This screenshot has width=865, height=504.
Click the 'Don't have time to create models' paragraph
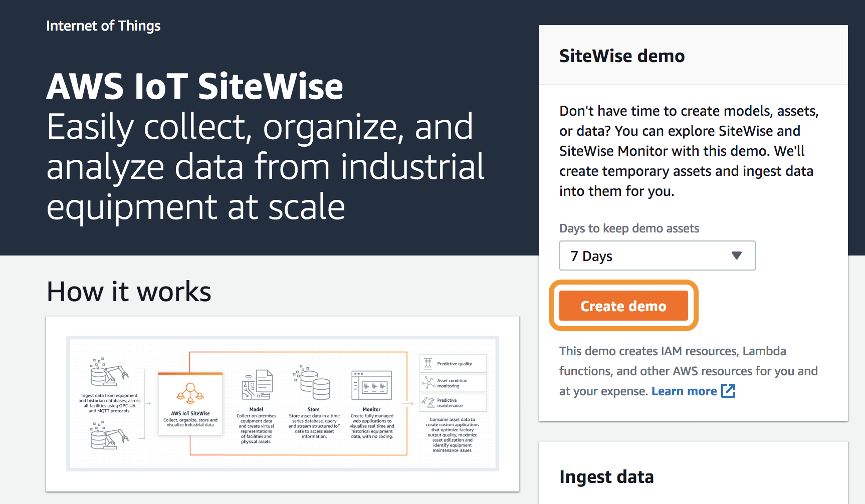(689, 151)
